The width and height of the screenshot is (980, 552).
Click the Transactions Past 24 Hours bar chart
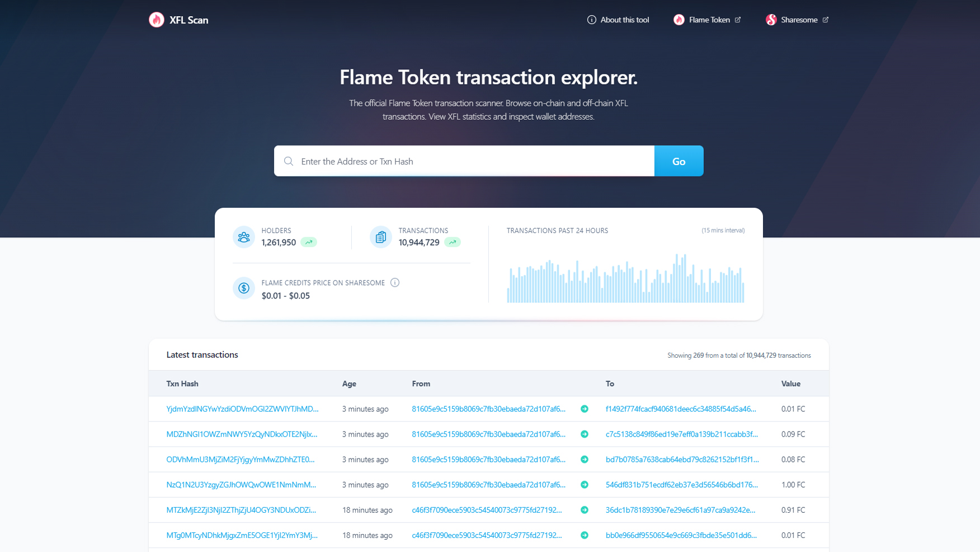(625, 278)
